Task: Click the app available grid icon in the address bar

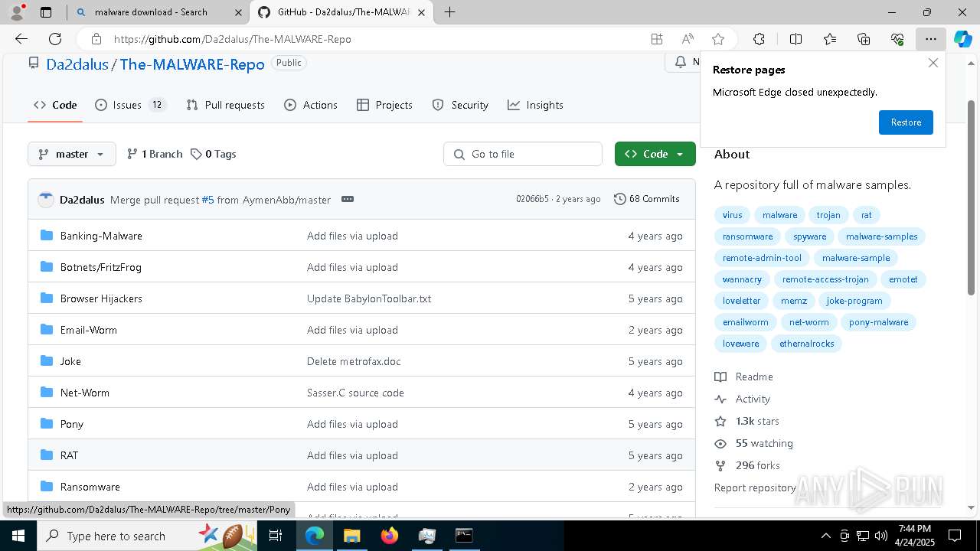Action: point(657,39)
